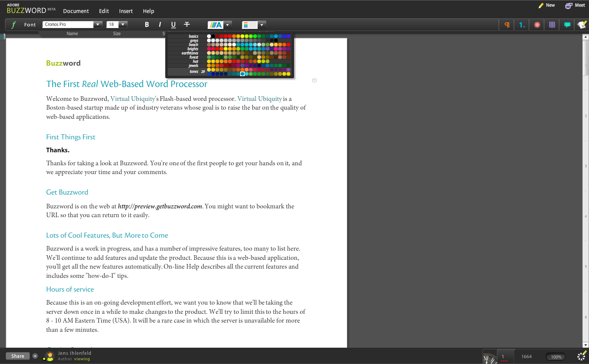Screen dimensions: 589x364
Task: Toggle italic formatting
Action: tap(160, 25)
